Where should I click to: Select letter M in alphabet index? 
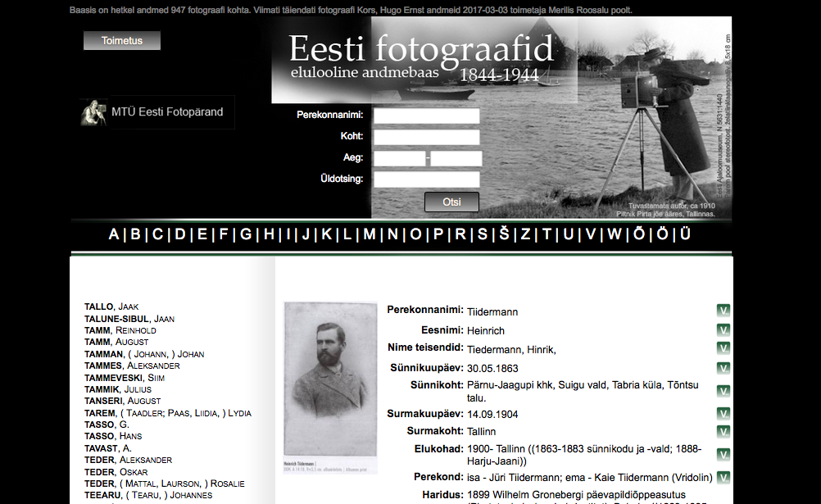point(370,234)
